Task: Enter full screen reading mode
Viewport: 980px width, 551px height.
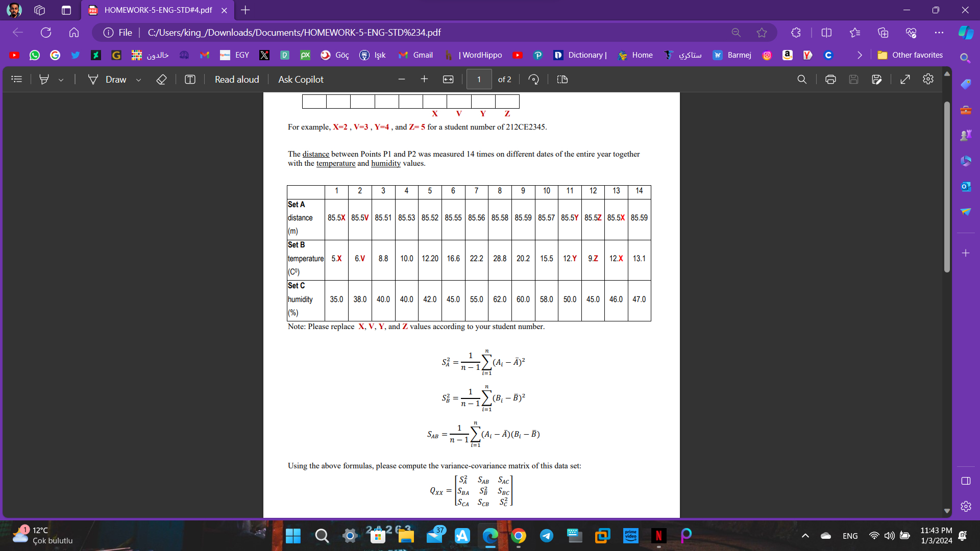Action: click(905, 79)
